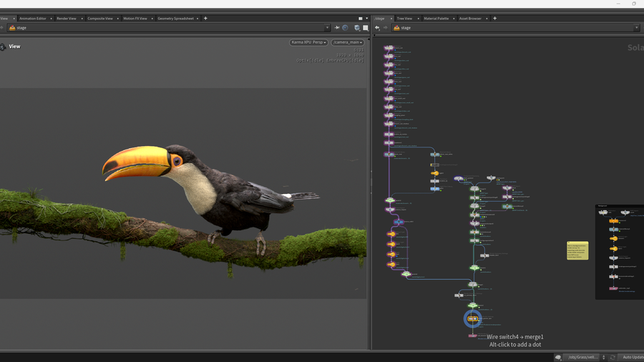The image size is (644, 362).
Task: Open the Karma XPU Persp viewport menu
Action: (308, 42)
